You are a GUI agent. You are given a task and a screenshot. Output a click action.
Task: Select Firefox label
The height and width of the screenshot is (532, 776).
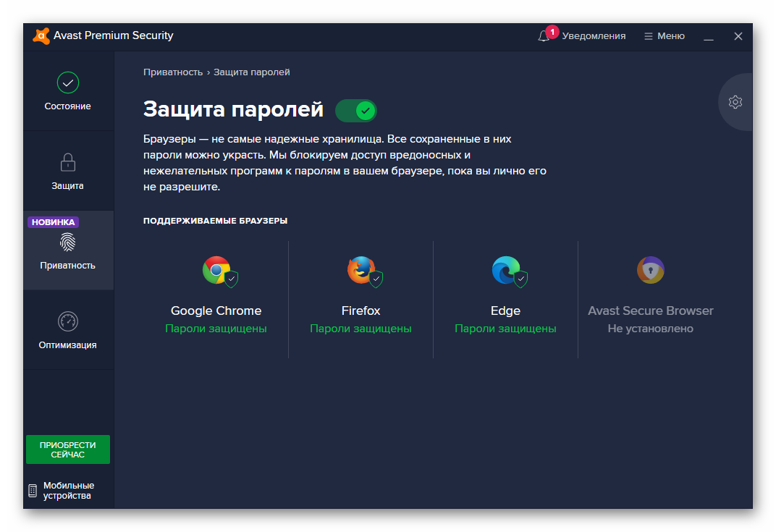[x=360, y=311]
